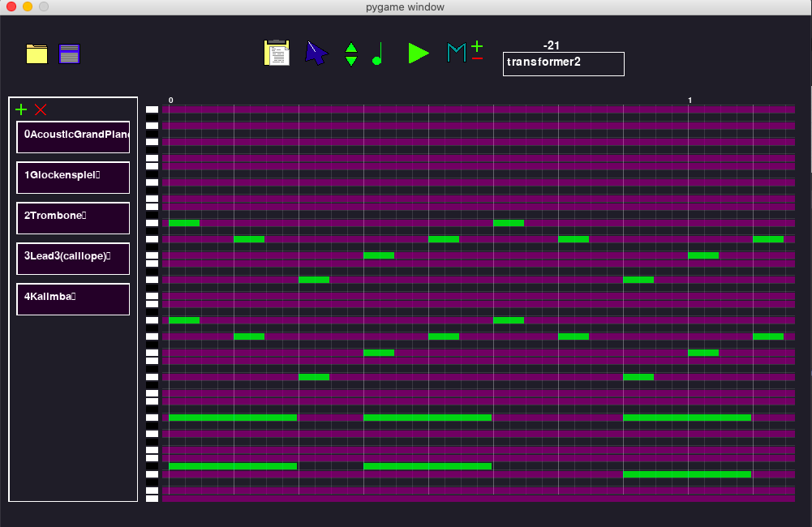Select the green note draw tool
The image size is (812, 527).
coord(377,54)
